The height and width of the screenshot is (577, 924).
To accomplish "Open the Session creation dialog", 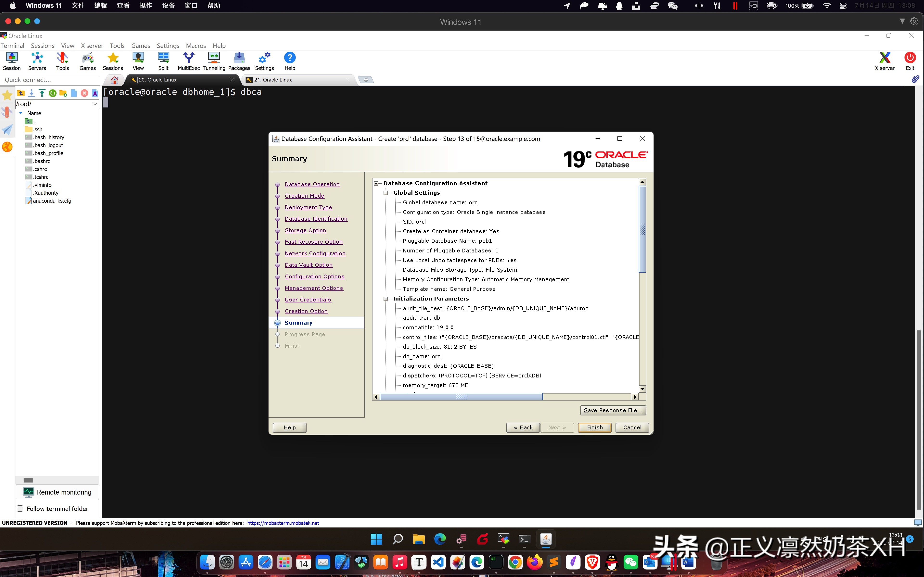I will pos(12,60).
